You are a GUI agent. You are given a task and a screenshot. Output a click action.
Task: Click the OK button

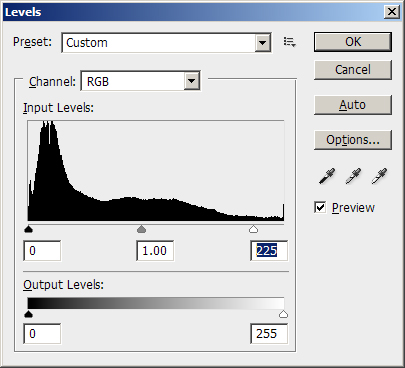(x=353, y=42)
